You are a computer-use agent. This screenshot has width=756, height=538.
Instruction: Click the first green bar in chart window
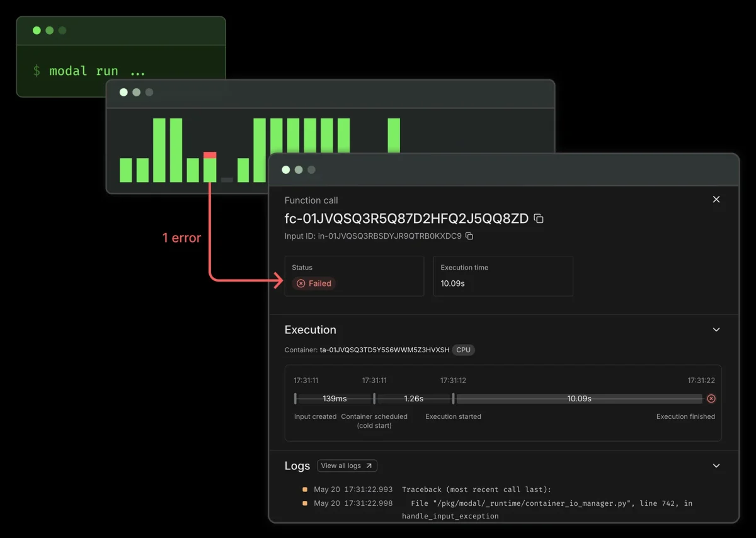point(126,170)
